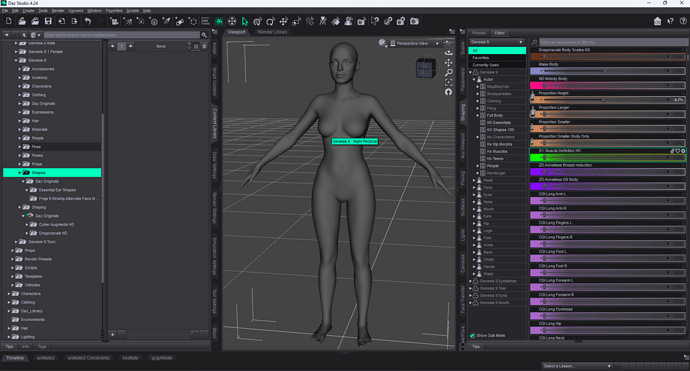Select the Favorites filter in Shaping pane
The height and width of the screenshot is (371, 690).
[497, 58]
